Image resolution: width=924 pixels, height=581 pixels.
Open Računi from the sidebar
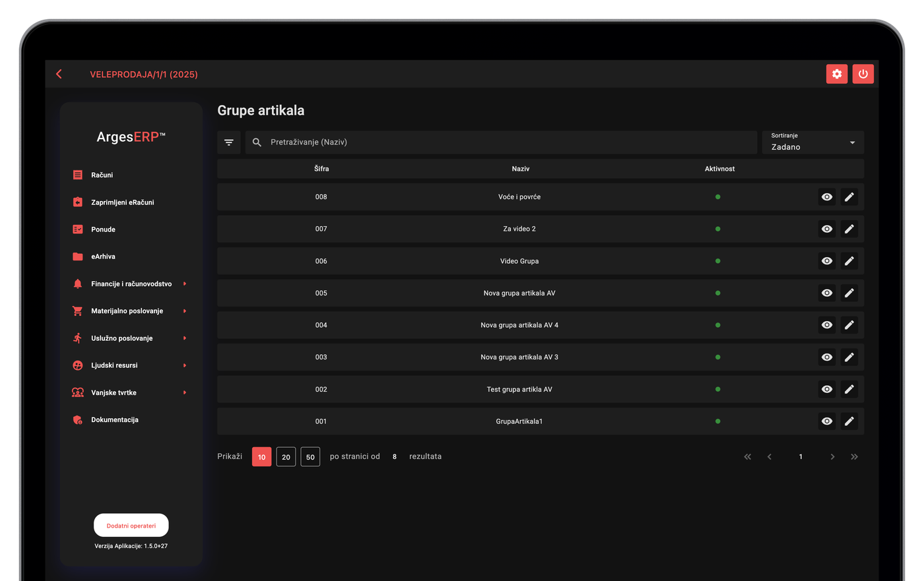tap(102, 175)
